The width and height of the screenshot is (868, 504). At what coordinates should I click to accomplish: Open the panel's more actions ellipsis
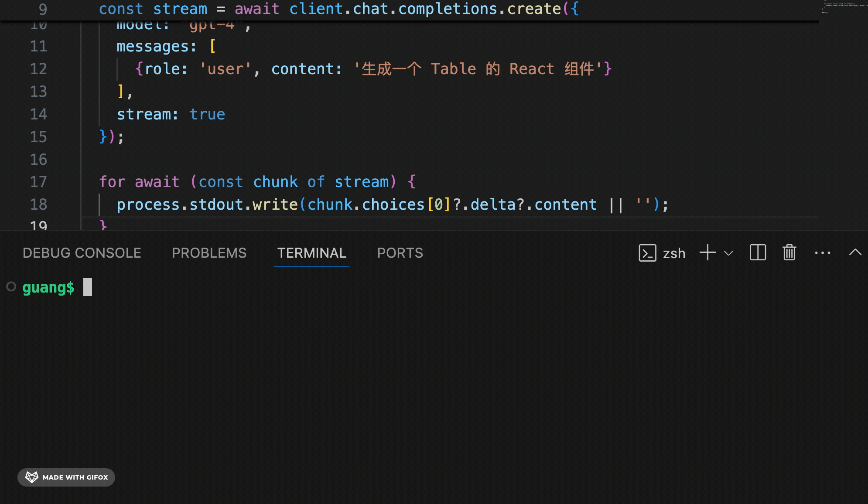[x=823, y=253]
